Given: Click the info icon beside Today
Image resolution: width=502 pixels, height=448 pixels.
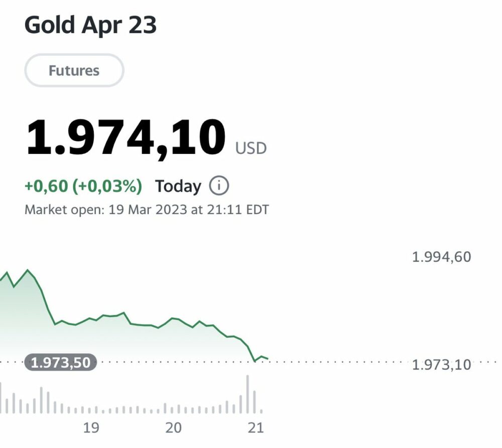Looking at the screenshot, I should pos(219,186).
